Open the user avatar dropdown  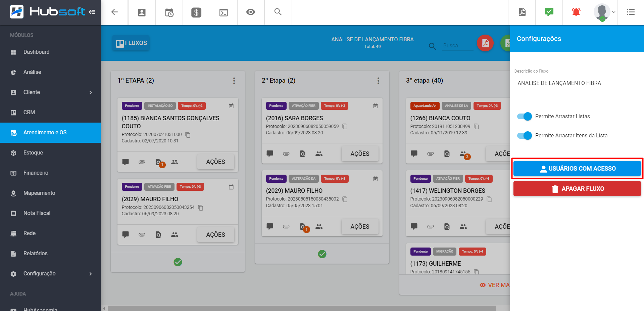point(604,12)
